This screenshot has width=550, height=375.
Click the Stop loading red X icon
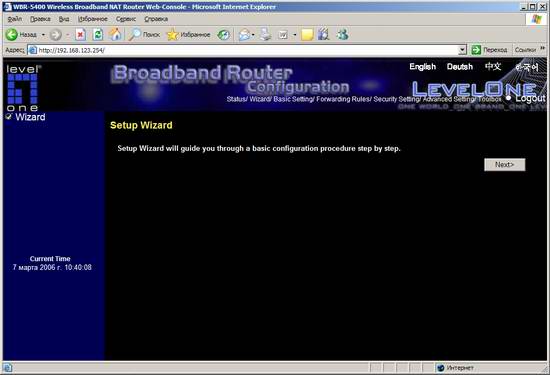80,34
